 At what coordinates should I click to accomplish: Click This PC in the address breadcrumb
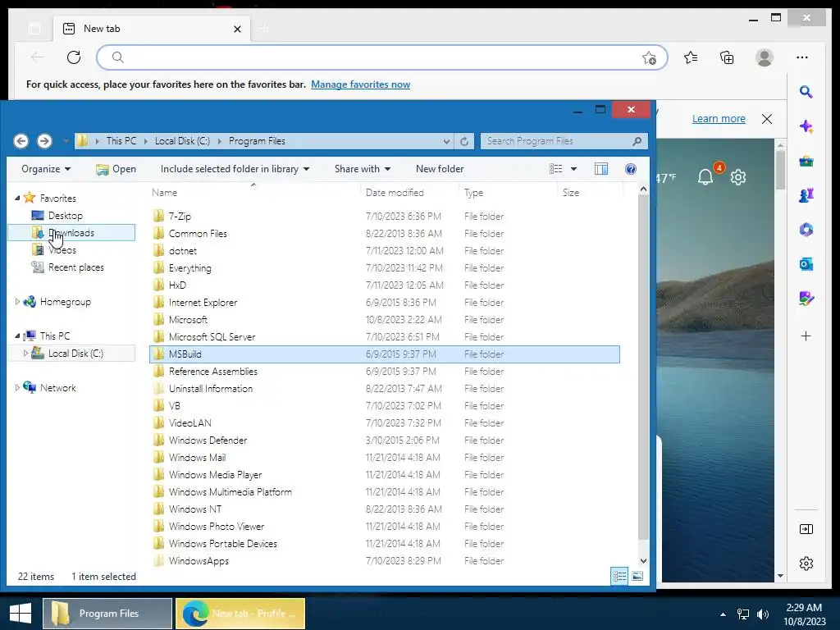point(121,141)
